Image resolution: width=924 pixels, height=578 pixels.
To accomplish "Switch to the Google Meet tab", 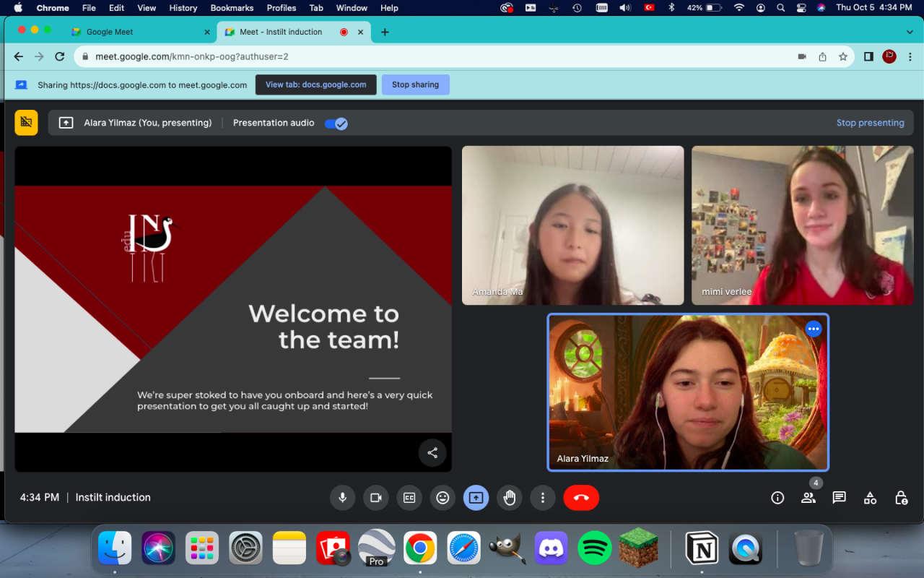I will pos(137,32).
